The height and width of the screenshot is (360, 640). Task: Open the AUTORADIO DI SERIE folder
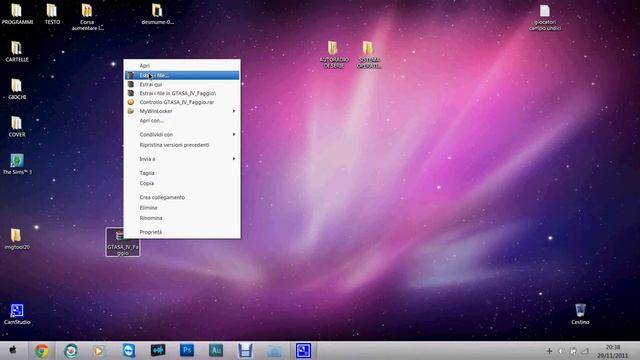[334, 54]
